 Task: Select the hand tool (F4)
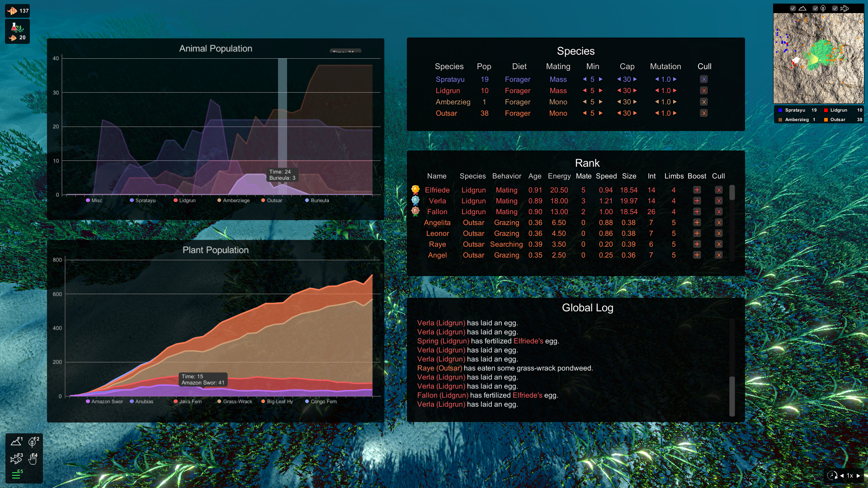coord(33,458)
